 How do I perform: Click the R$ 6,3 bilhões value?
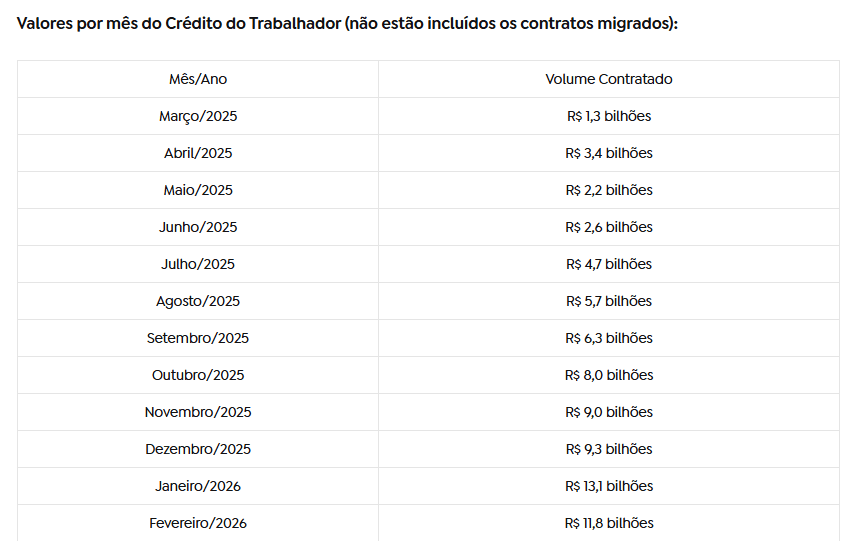coord(609,338)
